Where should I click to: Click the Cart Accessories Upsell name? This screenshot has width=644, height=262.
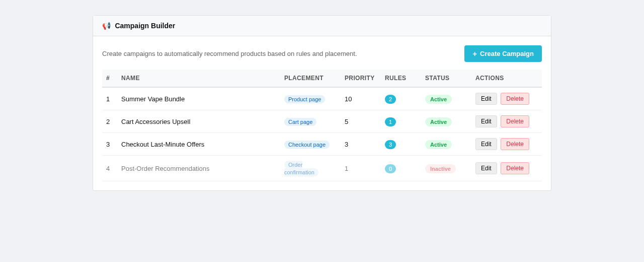[x=155, y=122]
